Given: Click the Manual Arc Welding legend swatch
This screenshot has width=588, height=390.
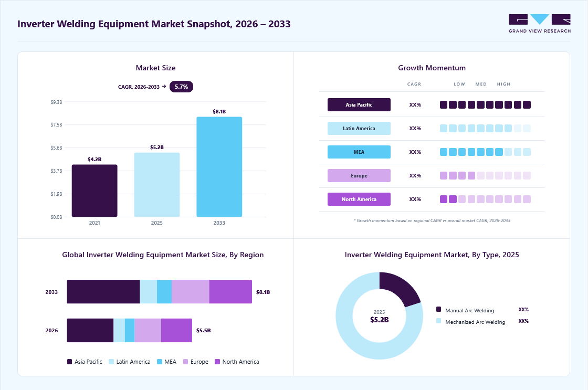Looking at the screenshot, I should 438,309.
